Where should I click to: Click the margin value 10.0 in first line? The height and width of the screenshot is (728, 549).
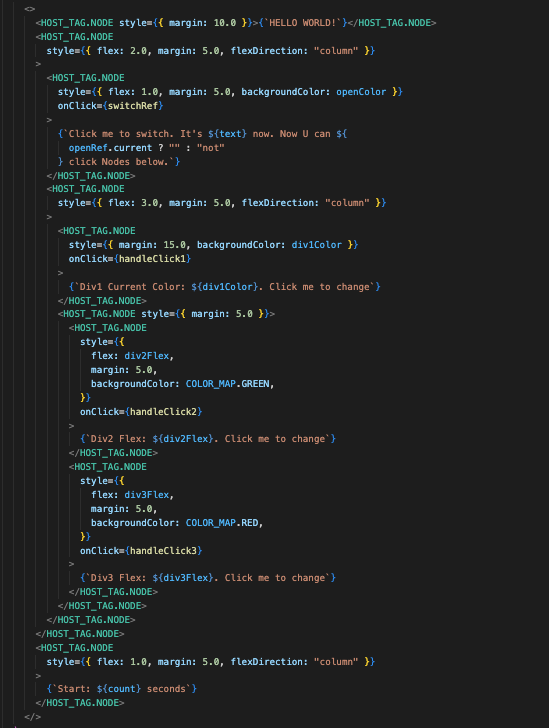point(225,23)
